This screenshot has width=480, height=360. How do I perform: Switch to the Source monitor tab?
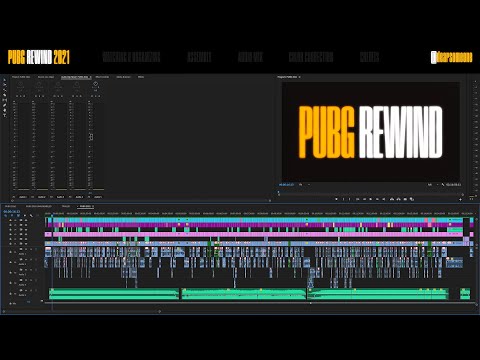[x=46, y=77]
